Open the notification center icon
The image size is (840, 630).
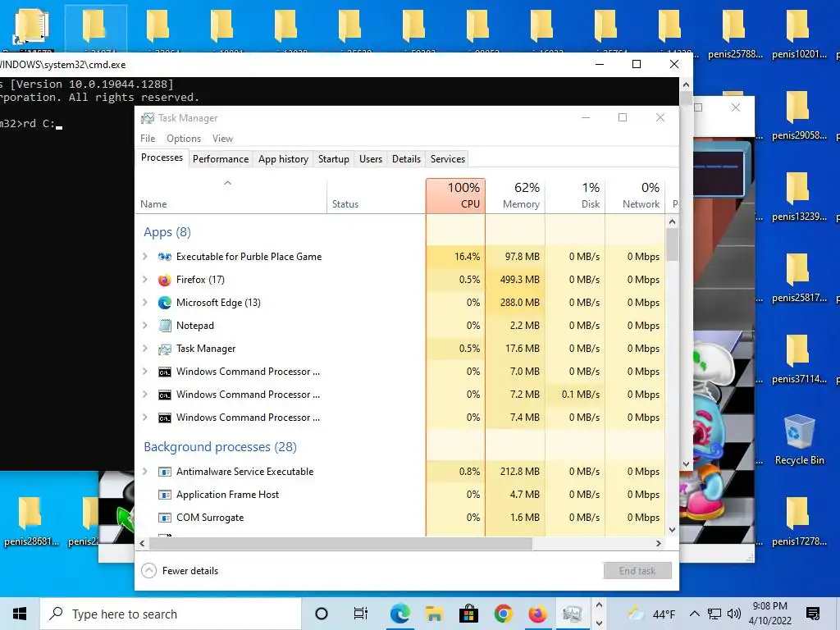pyautogui.click(x=813, y=614)
